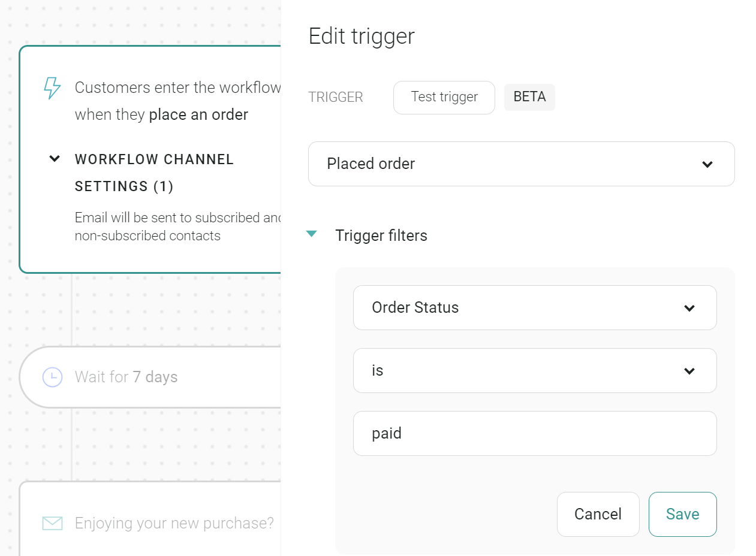Open the Order Status filter dropdown
This screenshot has width=756, height=556.
[x=535, y=307]
